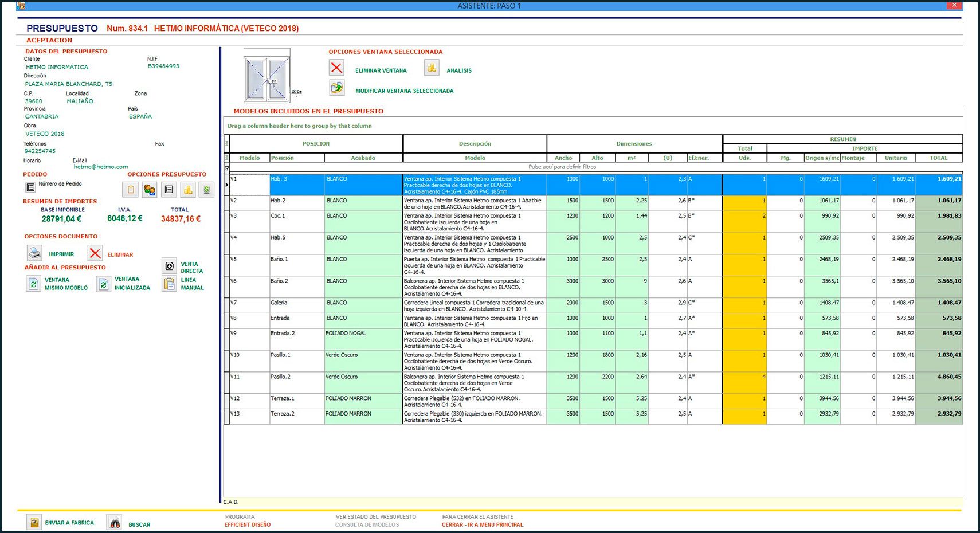Add a Linea Manual via clipboard icon
The width and height of the screenshot is (980, 533).
(169, 284)
